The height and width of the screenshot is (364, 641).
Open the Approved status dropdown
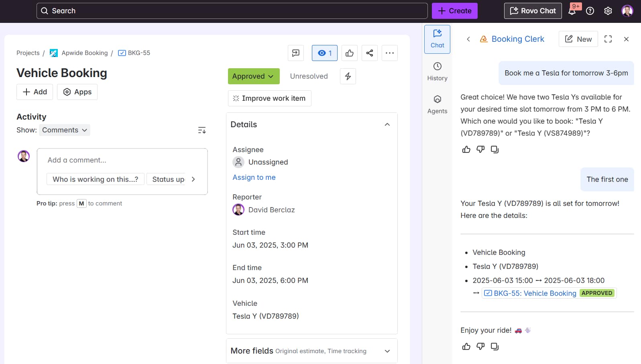(253, 76)
